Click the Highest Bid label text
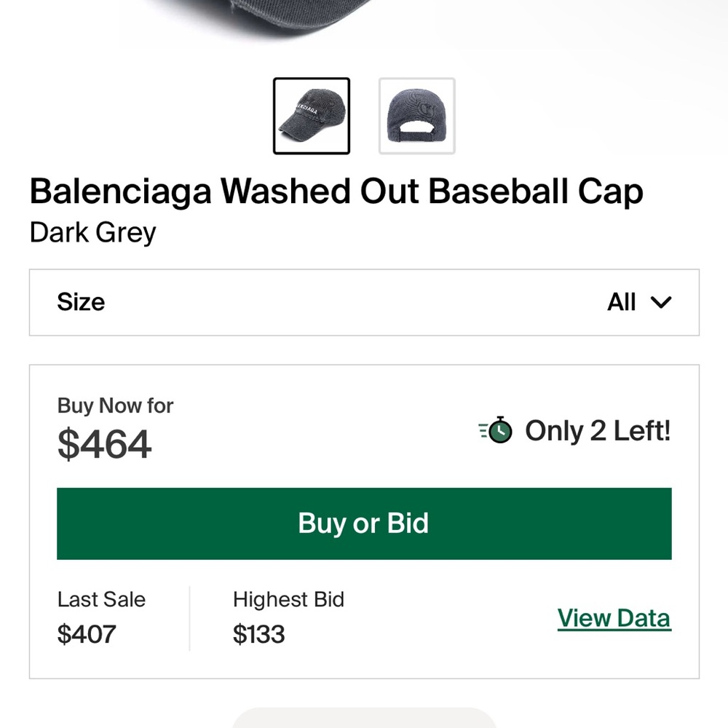728x728 pixels. click(x=288, y=599)
